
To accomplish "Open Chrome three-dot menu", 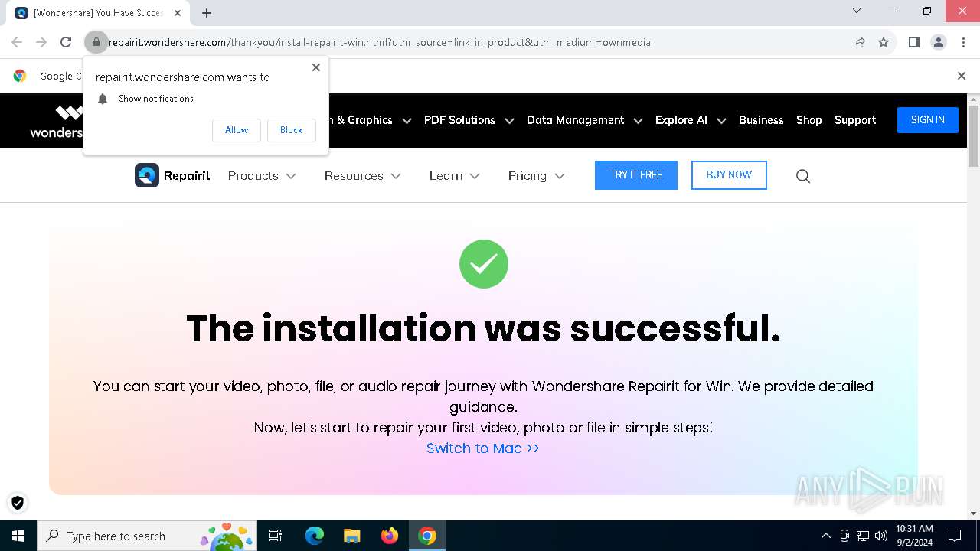I will coord(963,43).
